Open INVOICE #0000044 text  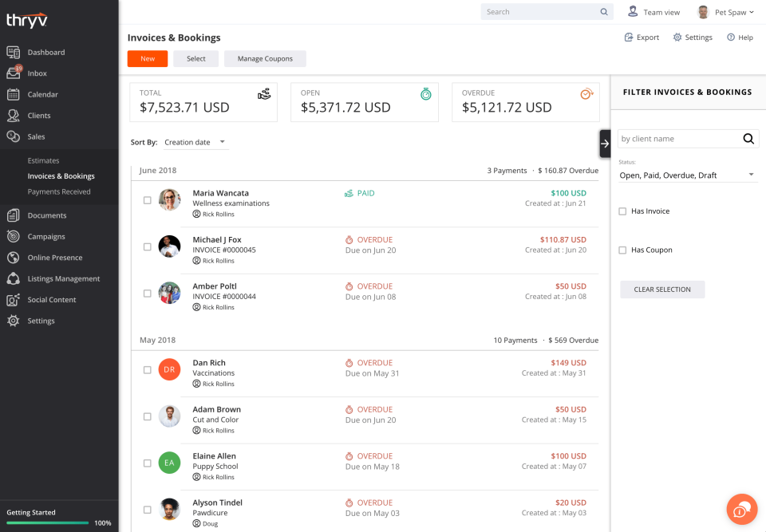point(224,296)
